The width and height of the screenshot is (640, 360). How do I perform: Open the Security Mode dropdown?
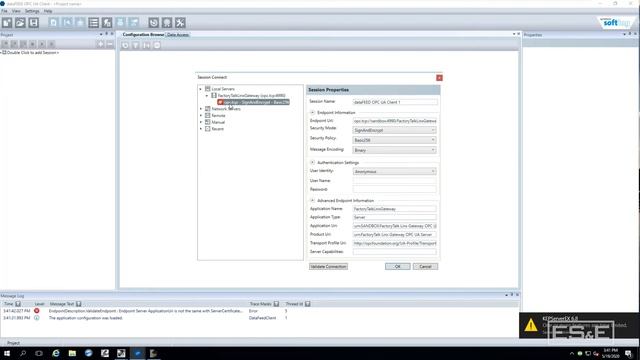tap(394, 130)
